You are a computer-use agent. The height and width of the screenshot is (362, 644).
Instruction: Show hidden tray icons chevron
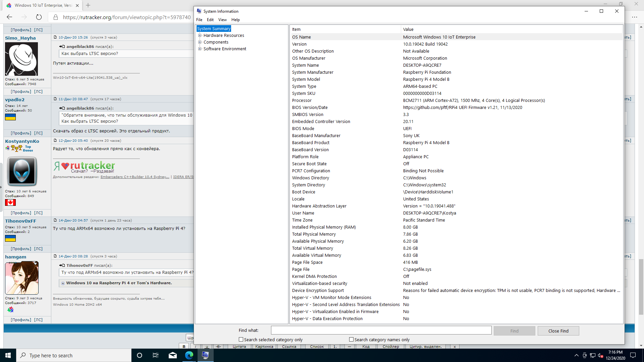[576, 355]
